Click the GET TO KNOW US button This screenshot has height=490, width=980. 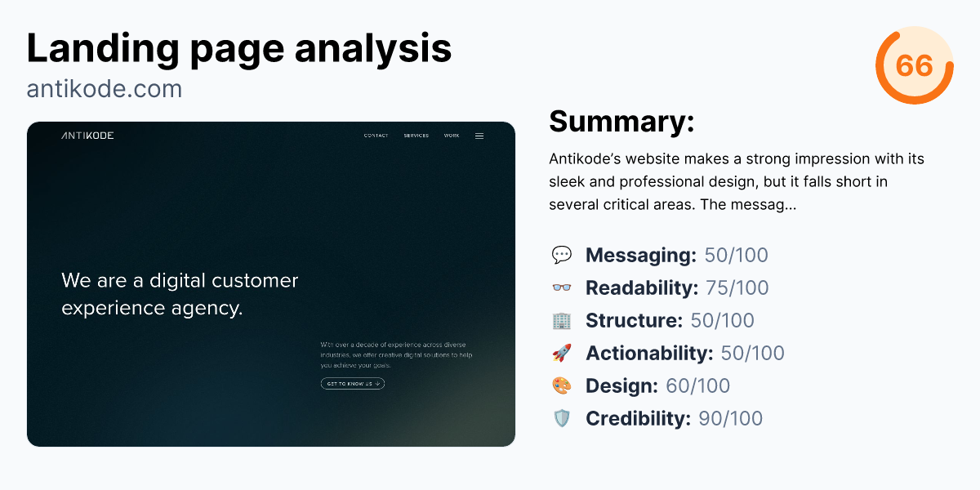coord(352,383)
